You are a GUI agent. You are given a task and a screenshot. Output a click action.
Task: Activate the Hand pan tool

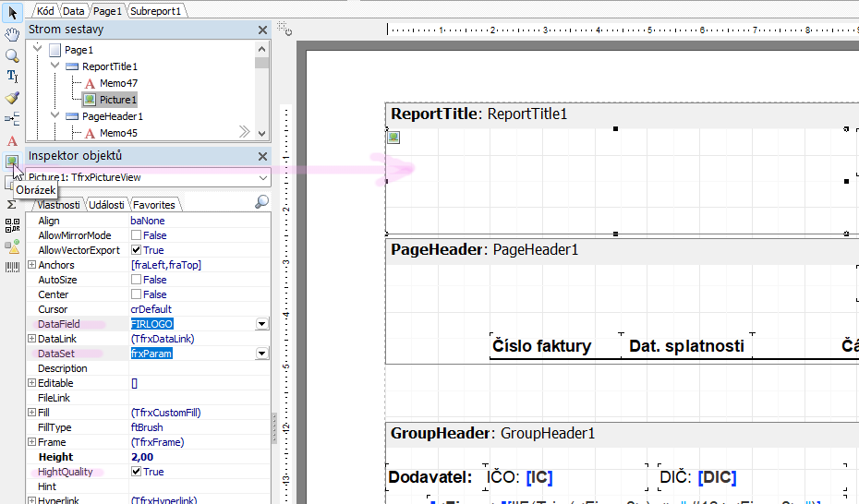12,35
